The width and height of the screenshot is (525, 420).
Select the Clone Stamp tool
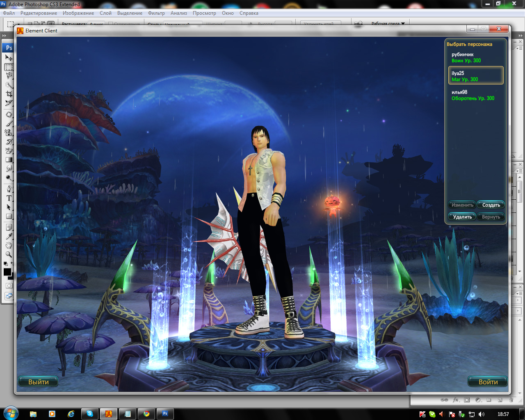tap(9, 132)
